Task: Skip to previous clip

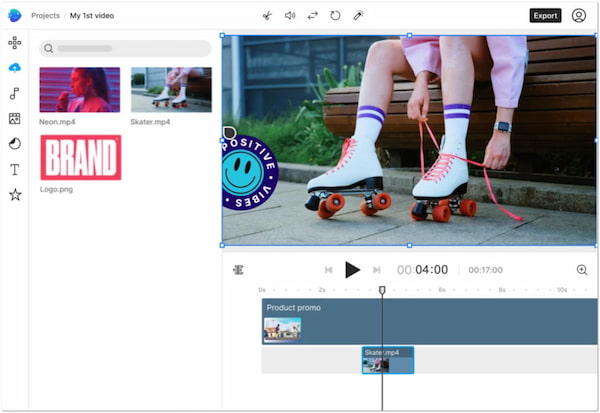Action: click(x=328, y=270)
